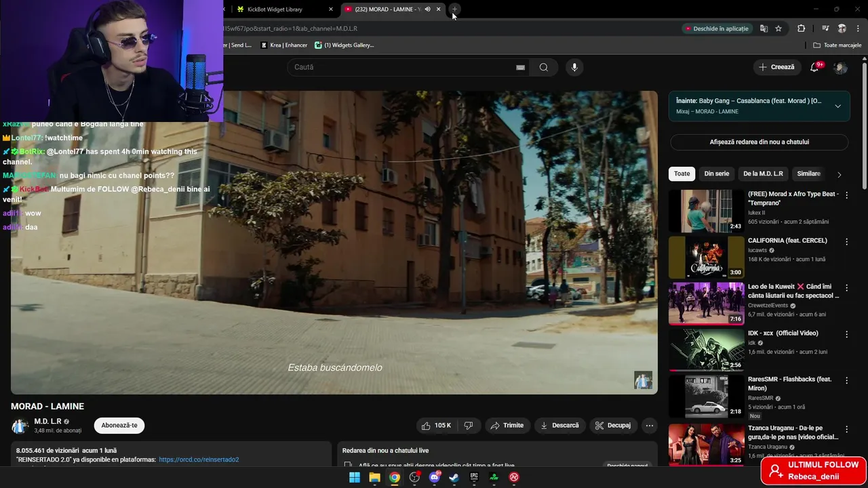Open the translate page icon in address bar
The image size is (868, 488).
tap(764, 28)
